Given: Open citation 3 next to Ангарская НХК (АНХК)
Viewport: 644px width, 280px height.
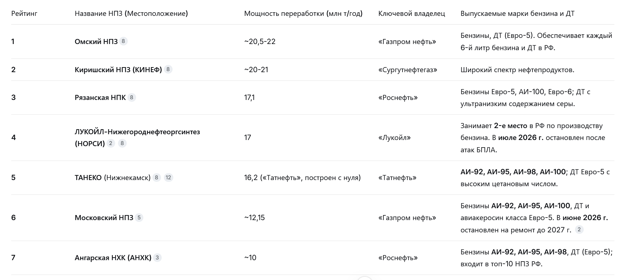Looking at the screenshot, I should (157, 258).
